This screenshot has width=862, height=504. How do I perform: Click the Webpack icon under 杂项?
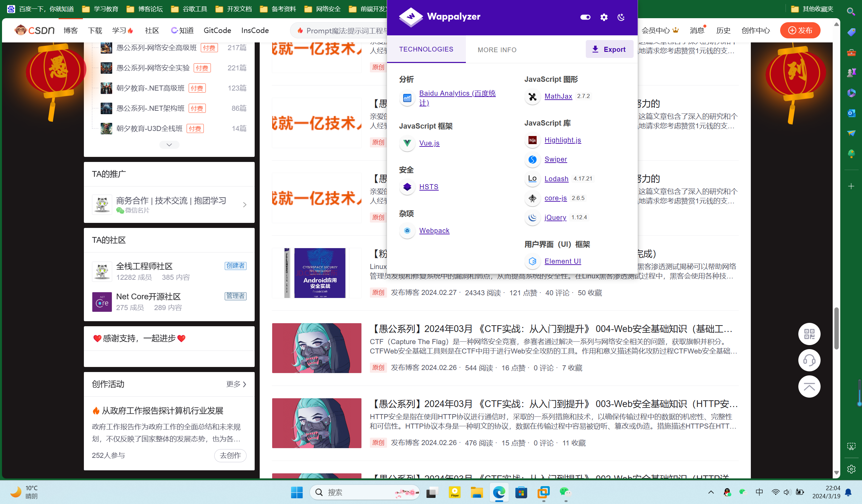[407, 231]
